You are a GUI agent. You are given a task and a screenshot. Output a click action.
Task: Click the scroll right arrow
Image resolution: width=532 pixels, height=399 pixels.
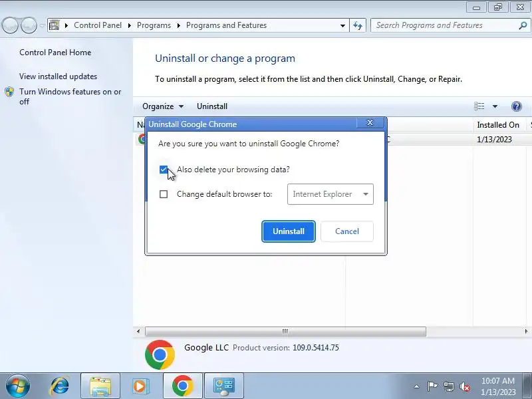(526, 331)
